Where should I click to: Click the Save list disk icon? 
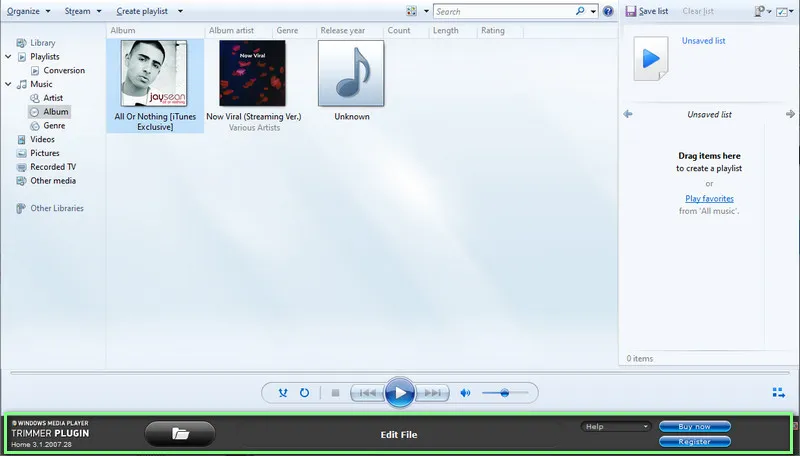pyautogui.click(x=631, y=11)
